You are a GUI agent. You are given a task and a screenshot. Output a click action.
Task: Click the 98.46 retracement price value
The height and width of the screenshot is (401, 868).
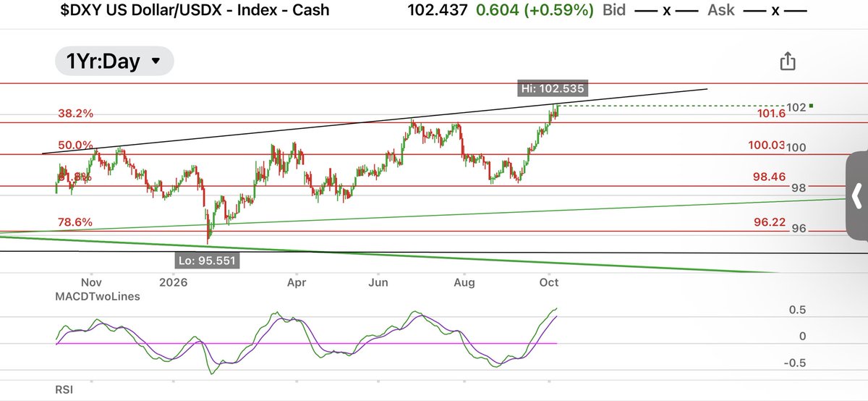click(x=770, y=176)
